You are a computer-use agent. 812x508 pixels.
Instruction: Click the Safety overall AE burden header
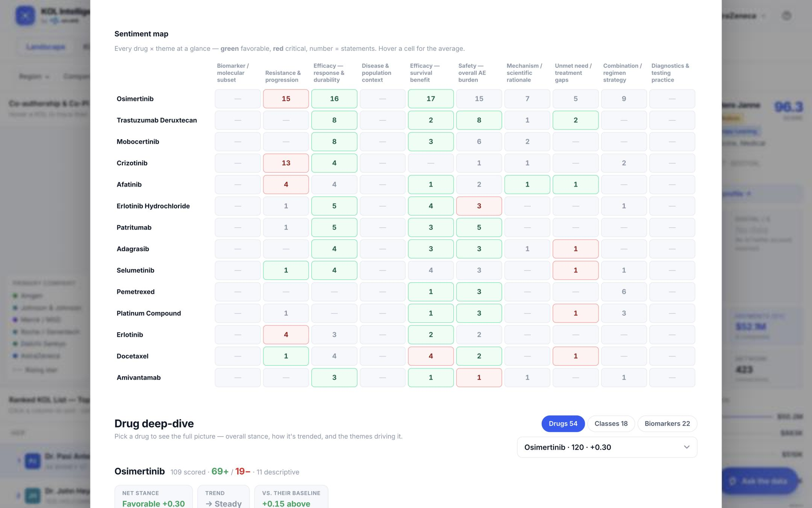472,73
